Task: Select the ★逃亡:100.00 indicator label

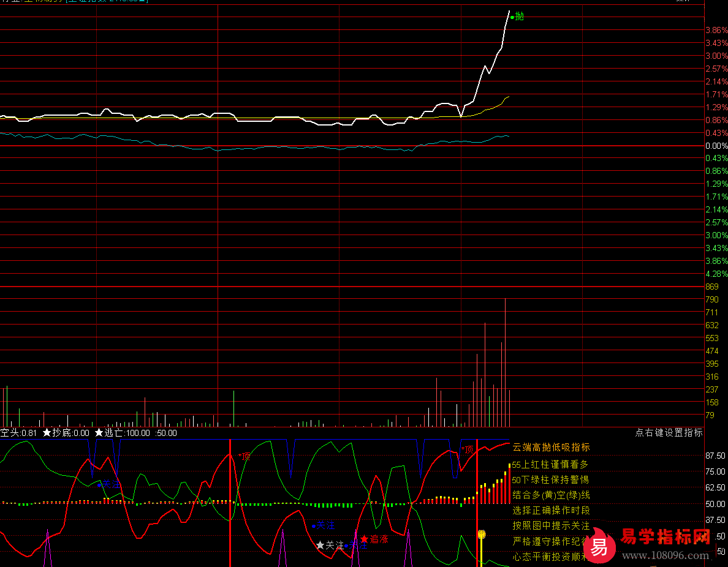Action: pos(122,433)
